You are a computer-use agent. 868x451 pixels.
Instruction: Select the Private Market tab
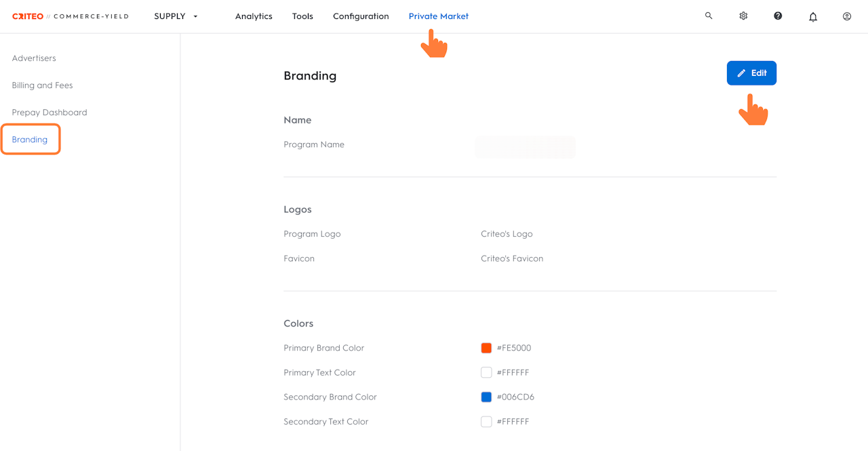[x=438, y=16]
